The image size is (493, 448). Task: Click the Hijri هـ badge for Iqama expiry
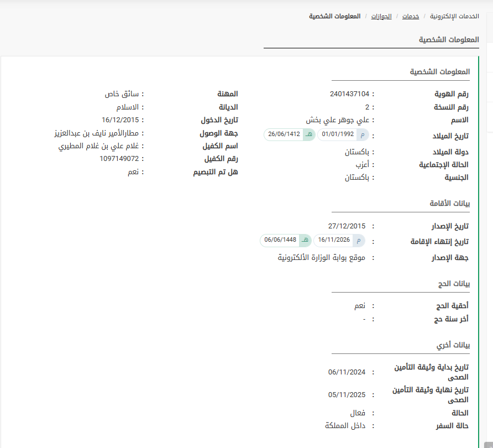point(305,240)
